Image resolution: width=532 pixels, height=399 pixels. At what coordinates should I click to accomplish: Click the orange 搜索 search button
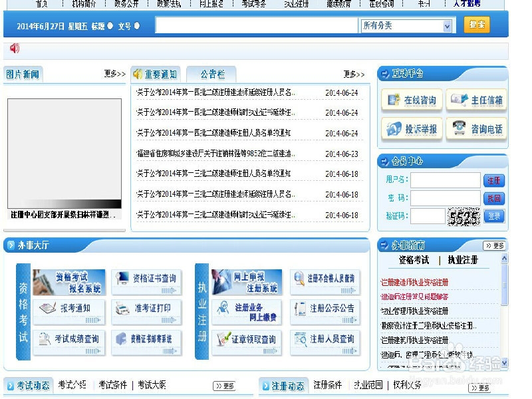pyautogui.click(x=477, y=25)
